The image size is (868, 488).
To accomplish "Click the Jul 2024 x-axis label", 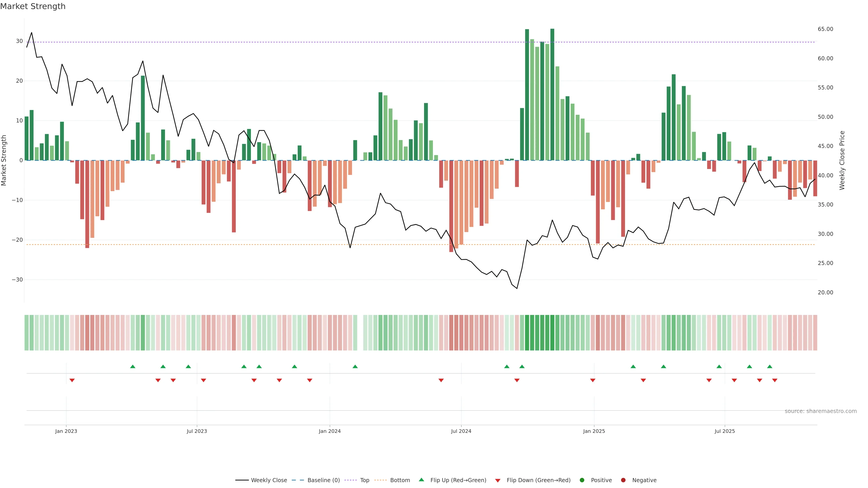I will pos(461,431).
